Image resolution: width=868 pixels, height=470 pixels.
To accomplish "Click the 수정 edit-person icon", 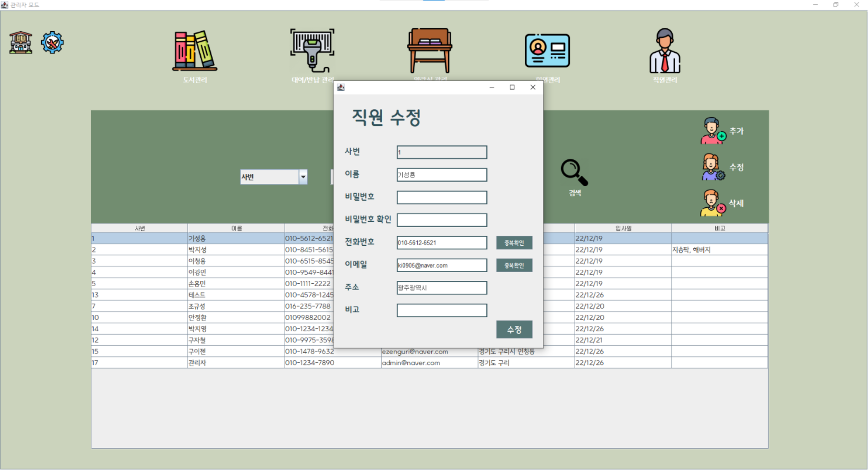I will point(712,167).
